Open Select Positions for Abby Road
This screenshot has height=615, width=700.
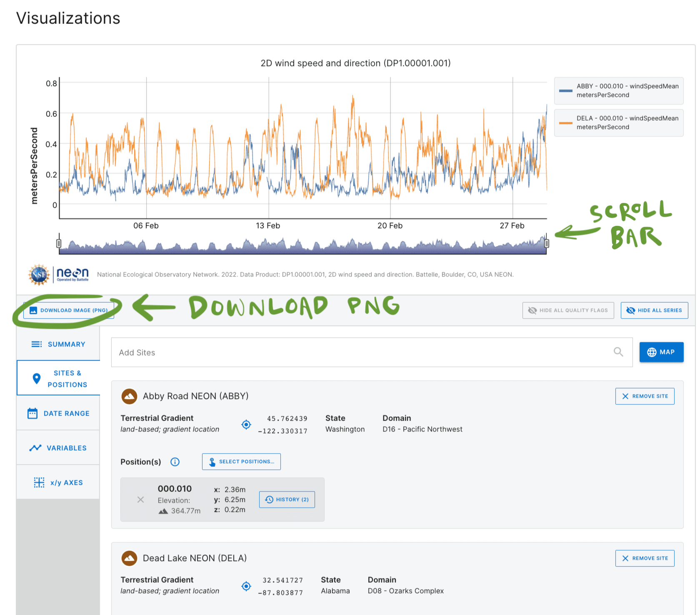click(241, 461)
